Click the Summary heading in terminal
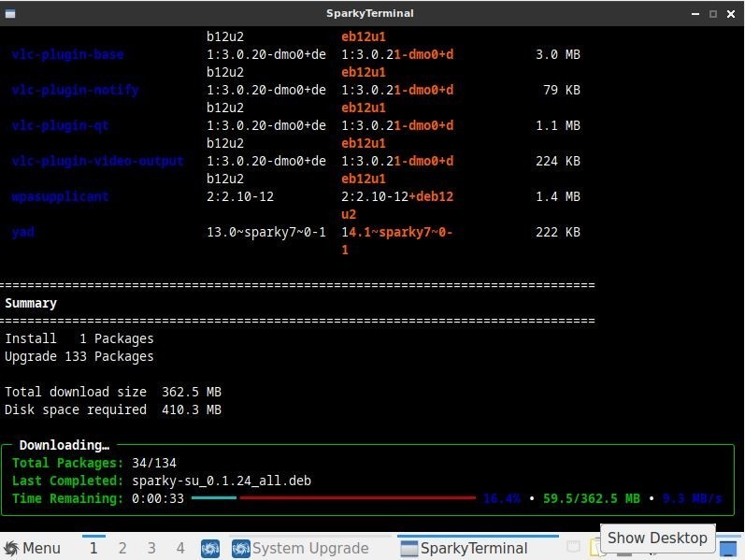Image resolution: width=745 pixels, height=560 pixels. coord(31,303)
